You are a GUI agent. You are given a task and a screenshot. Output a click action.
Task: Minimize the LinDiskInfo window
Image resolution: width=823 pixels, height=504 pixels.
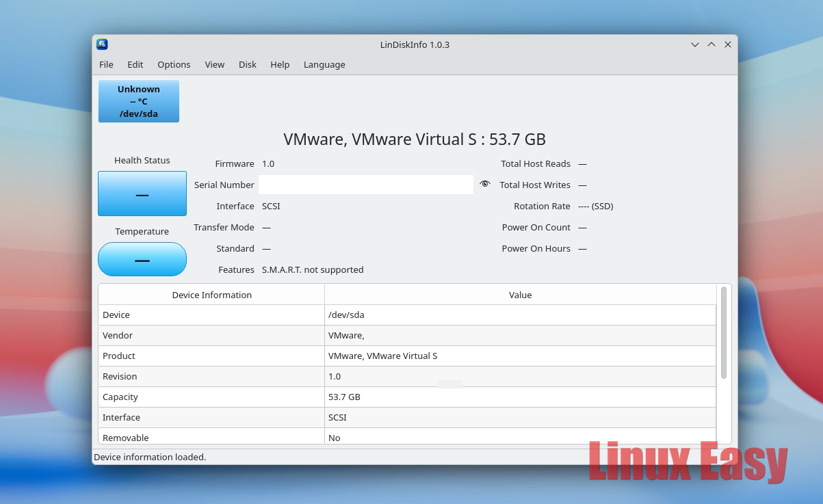[x=695, y=44]
